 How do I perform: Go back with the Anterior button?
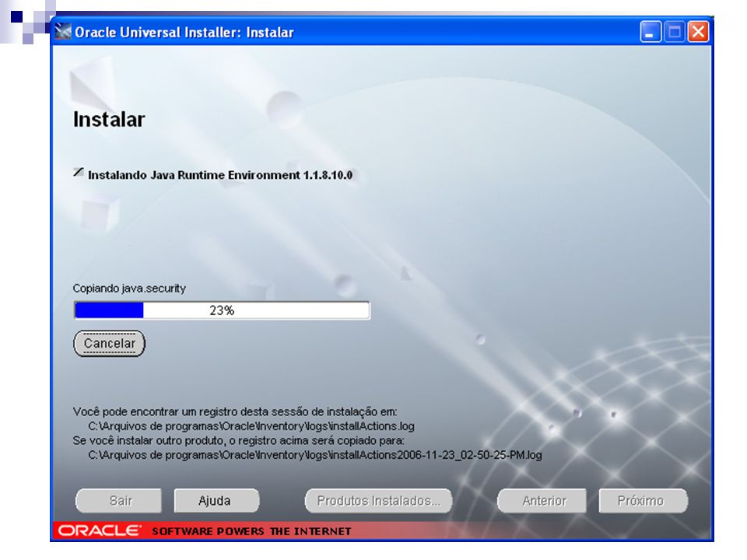[542, 501]
